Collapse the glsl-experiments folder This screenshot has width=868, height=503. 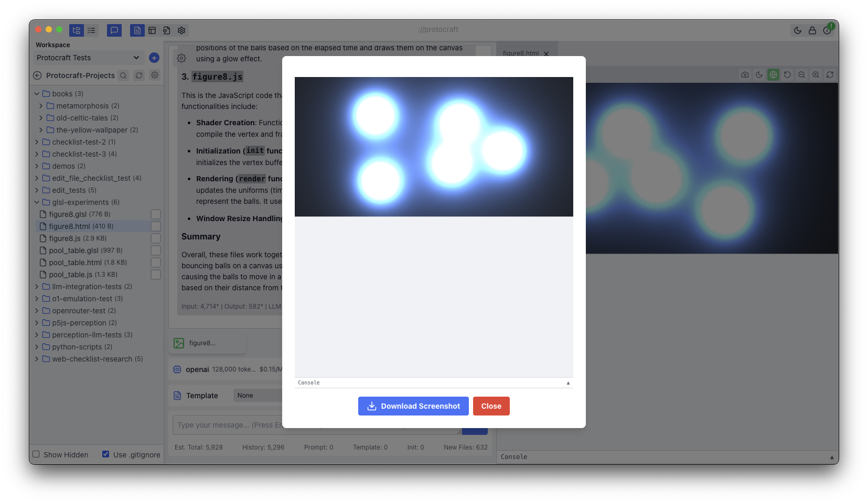37,202
